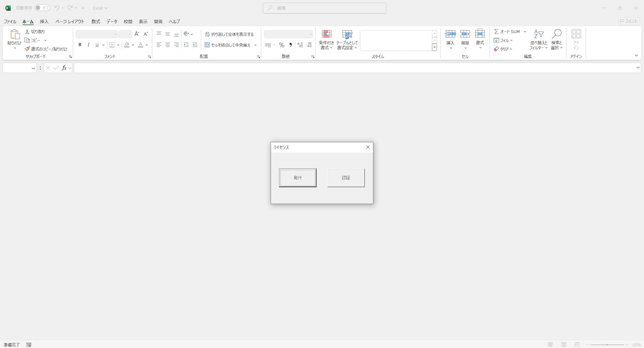
Task: Click the コメント comments button
Action: click(629, 21)
